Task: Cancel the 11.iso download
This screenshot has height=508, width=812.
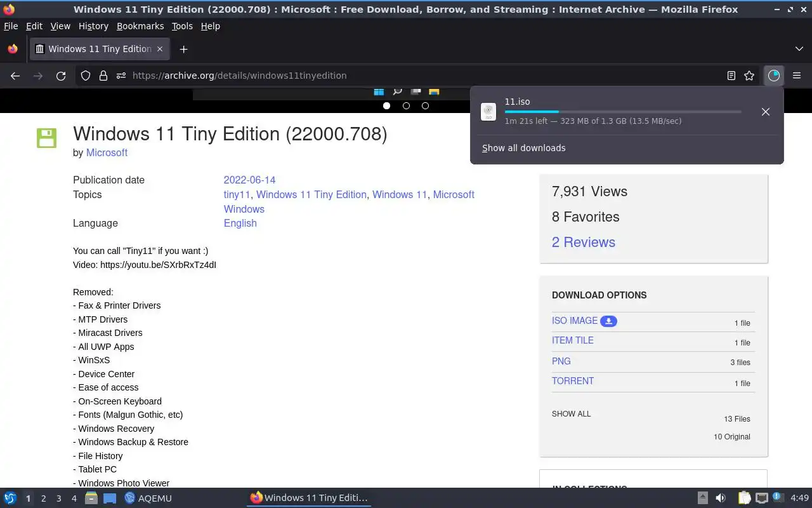Action: 766,112
